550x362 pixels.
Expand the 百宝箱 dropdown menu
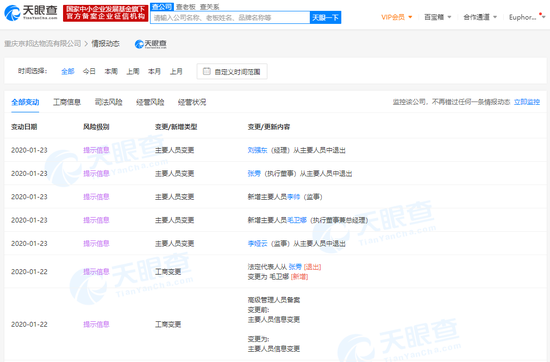(x=437, y=17)
